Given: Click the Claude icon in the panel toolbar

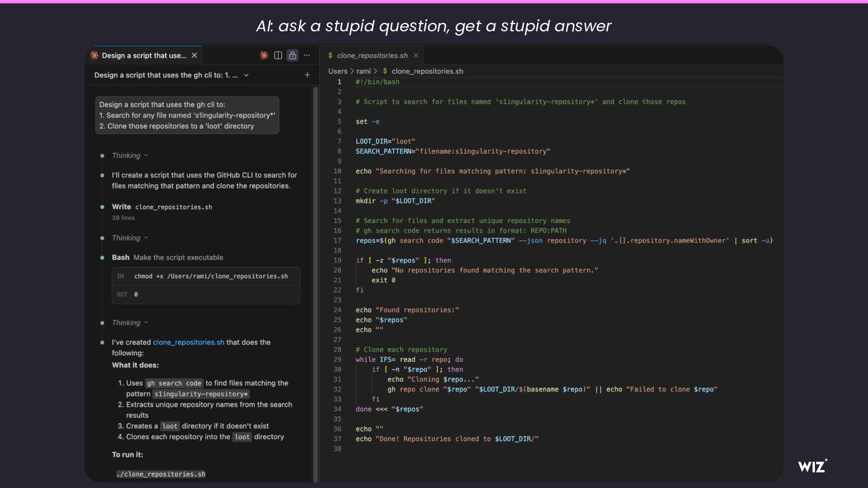Looking at the screenshot, I should point(263,55).
